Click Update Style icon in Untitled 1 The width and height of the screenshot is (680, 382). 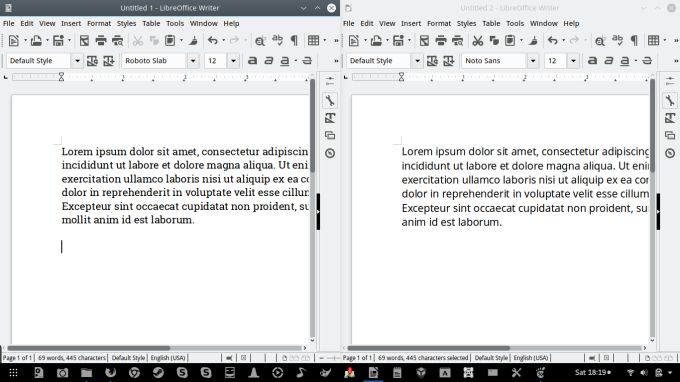(92, 61)
